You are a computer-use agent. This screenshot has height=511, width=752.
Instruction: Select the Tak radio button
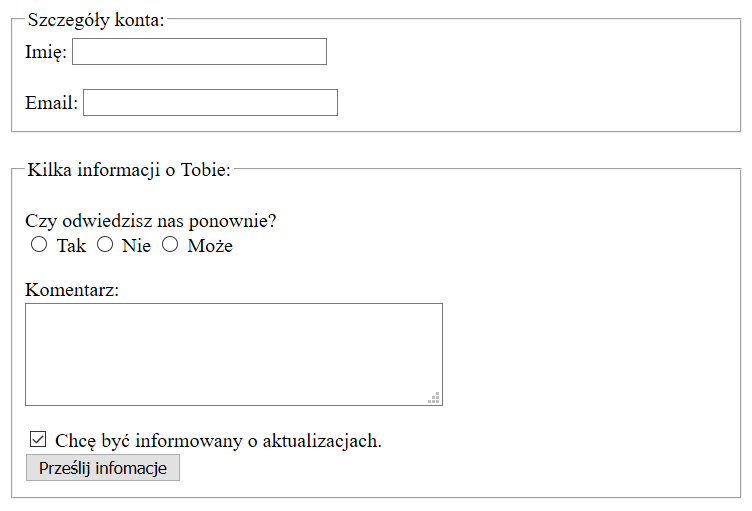(39, 244)
